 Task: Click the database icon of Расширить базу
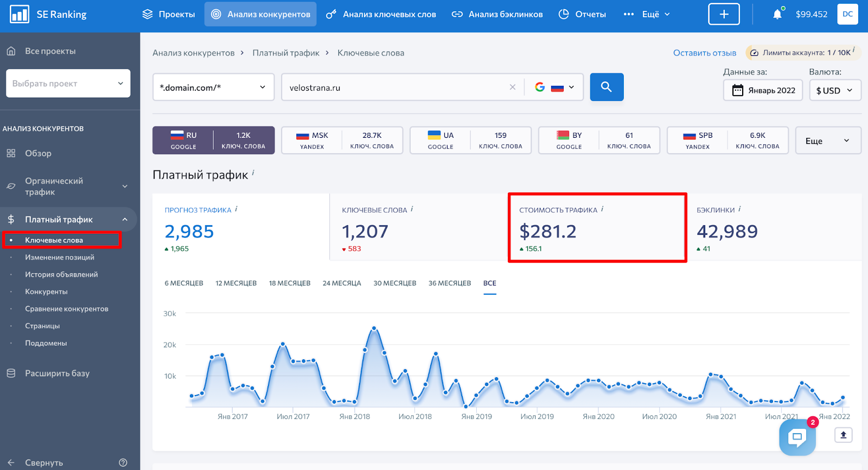[x=11, y=373]
